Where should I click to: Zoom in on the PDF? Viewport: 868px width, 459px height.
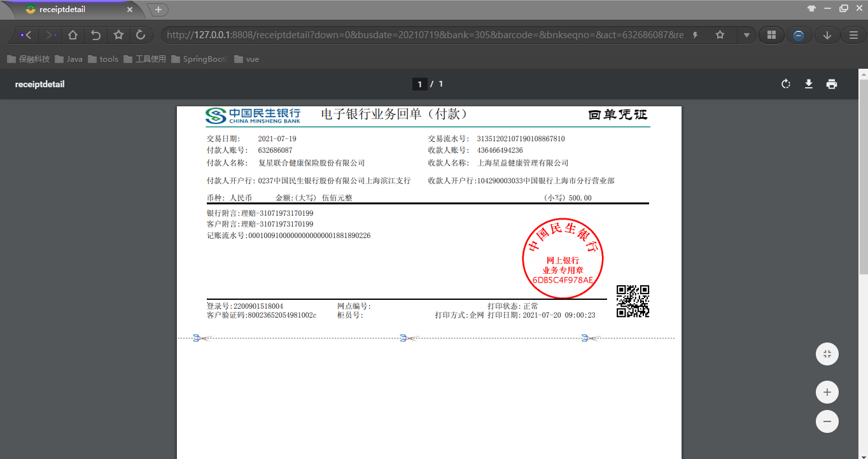coord(827,392)
